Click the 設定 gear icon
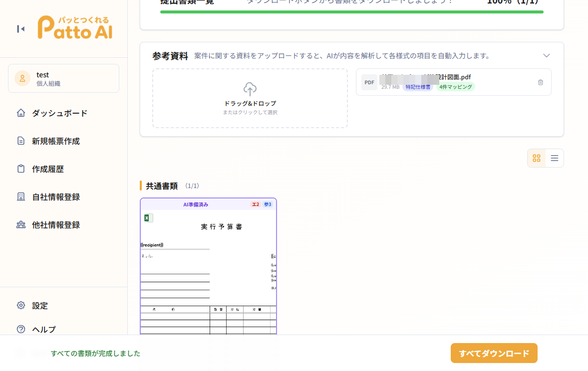This screenshot has height=371, width=588. (21, 305)
